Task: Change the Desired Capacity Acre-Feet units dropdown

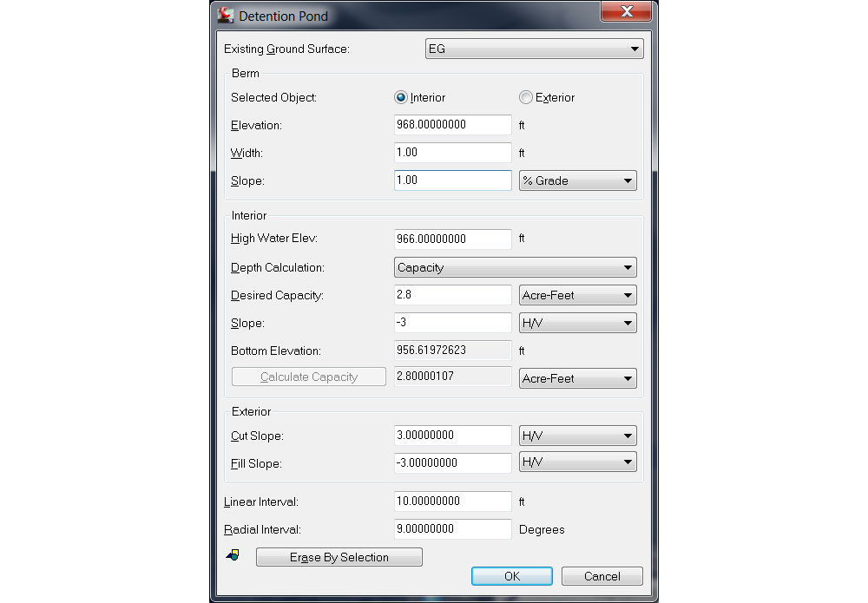Action: tap(577, 295)
